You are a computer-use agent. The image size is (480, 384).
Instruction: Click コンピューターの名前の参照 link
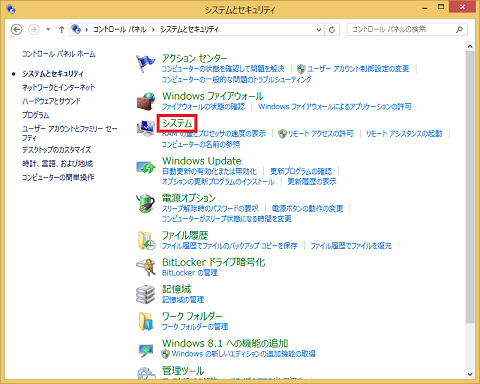pyautogui.click(x=201, y=144)
